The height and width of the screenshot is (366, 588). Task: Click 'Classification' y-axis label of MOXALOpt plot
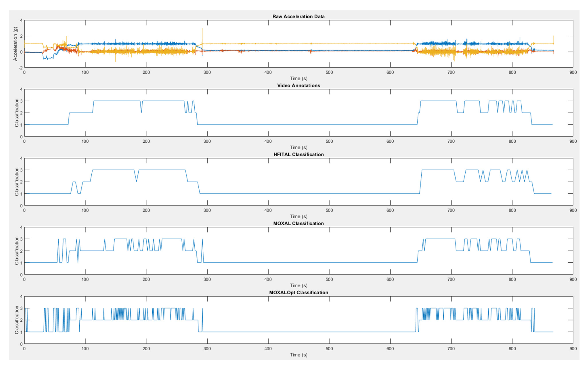[x=16, y=320]
